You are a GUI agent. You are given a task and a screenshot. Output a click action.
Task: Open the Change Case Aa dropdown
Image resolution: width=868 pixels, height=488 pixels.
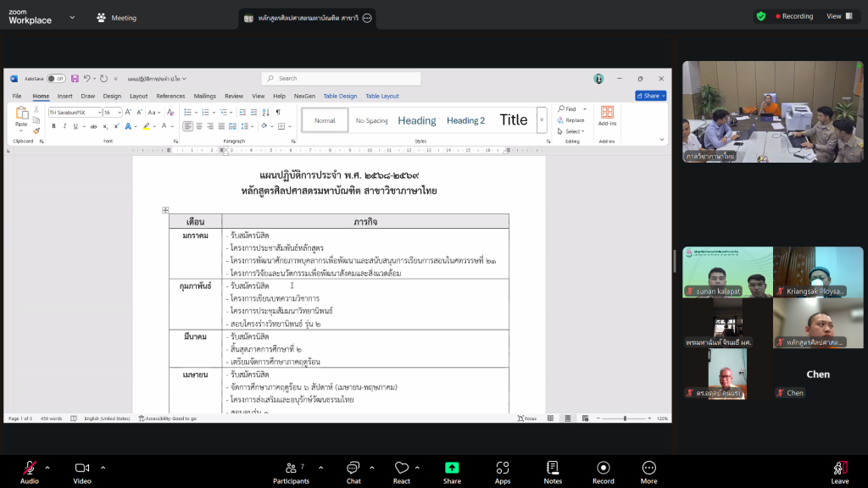(x=154, y=113)
